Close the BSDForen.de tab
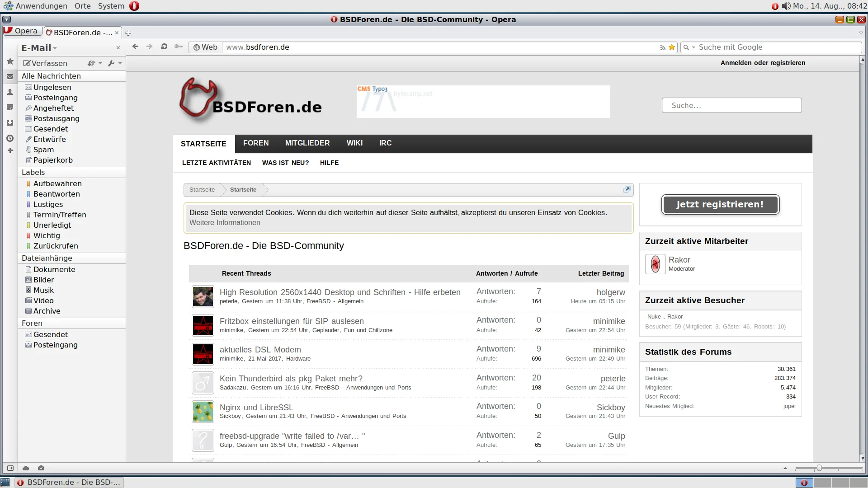Screen dimensions: 868x488 [117, 33]
